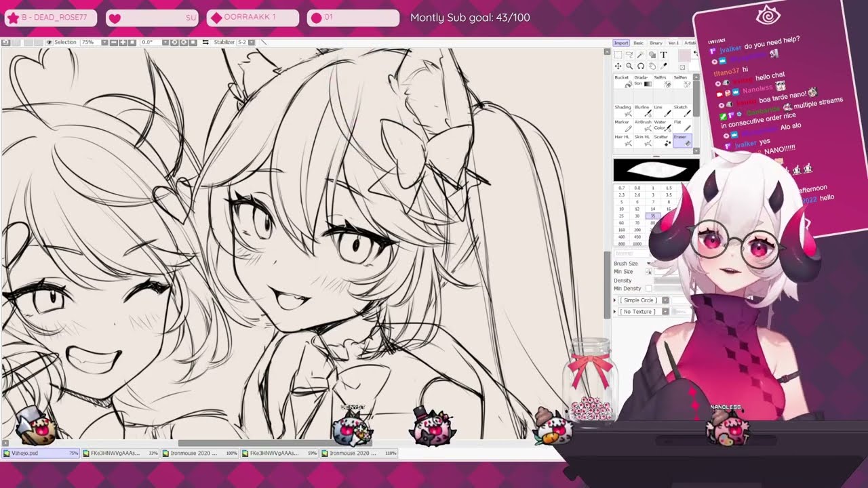The image size is (868, 488).
Task: Select the Shape tool
Action: 652,55
